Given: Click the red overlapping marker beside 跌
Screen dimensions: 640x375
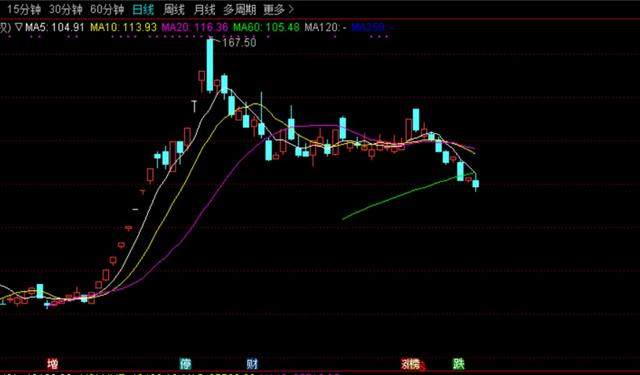Looking at the screenshot, I should coord(411,364).
